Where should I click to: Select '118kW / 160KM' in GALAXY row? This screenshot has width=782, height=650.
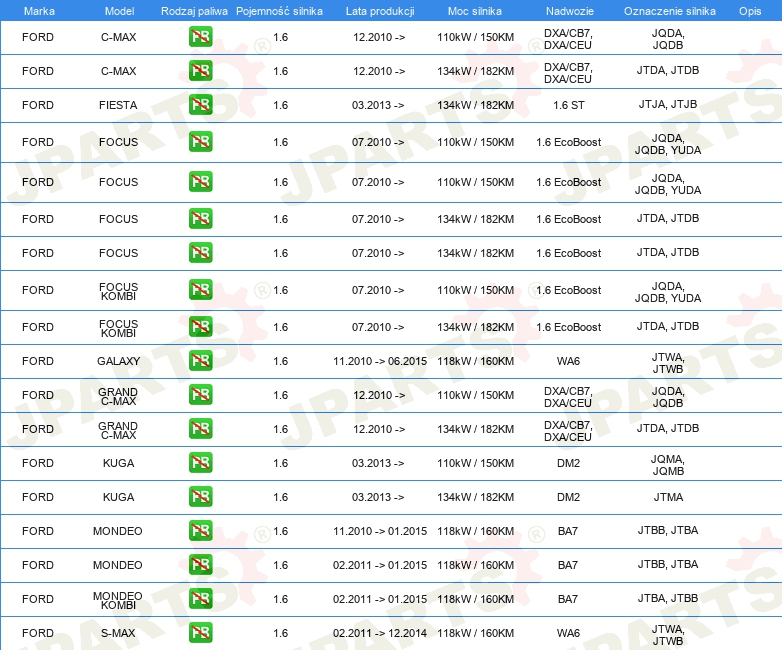(x=475, y=361)
